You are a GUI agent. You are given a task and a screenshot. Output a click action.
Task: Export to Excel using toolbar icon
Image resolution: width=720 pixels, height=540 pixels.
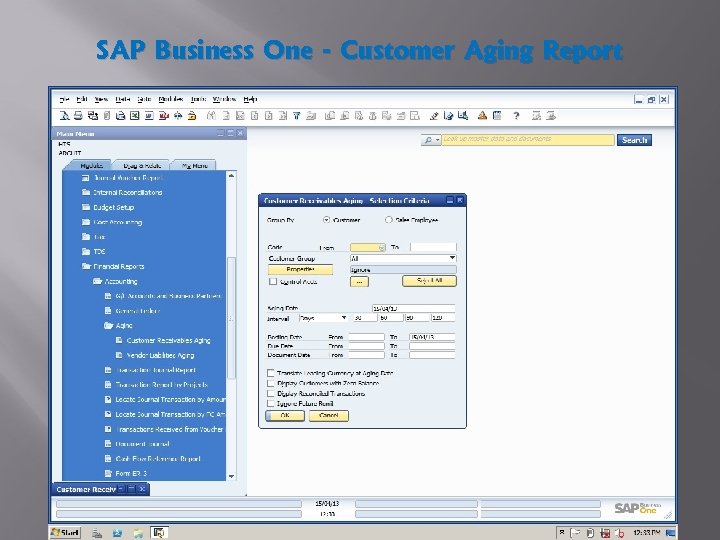click(135, 116)
